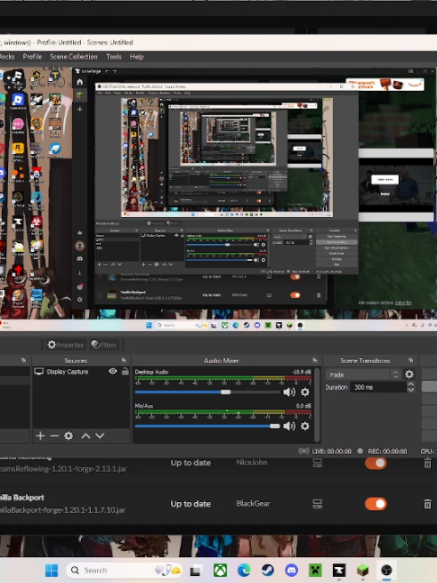Open source properties gear in Sources toolbar

pyautogui.click(x=68, y=436)
